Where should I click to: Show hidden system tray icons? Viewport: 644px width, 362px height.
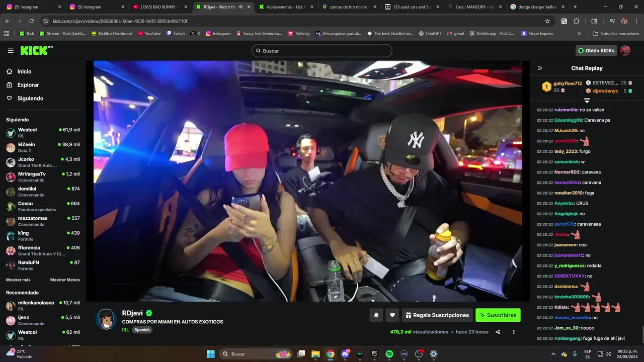(553, 354)
